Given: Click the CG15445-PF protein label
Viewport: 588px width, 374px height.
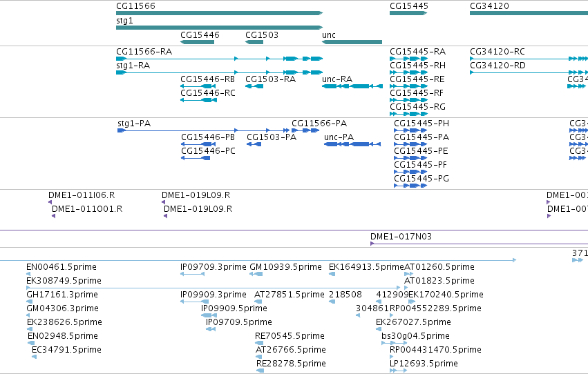Looking at the screenshot, I should click(420, 165).
